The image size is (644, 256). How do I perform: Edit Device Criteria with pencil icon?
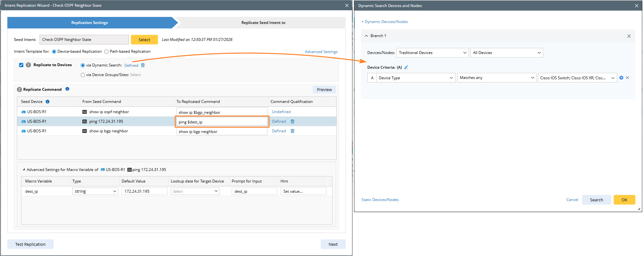coord(406,67)
